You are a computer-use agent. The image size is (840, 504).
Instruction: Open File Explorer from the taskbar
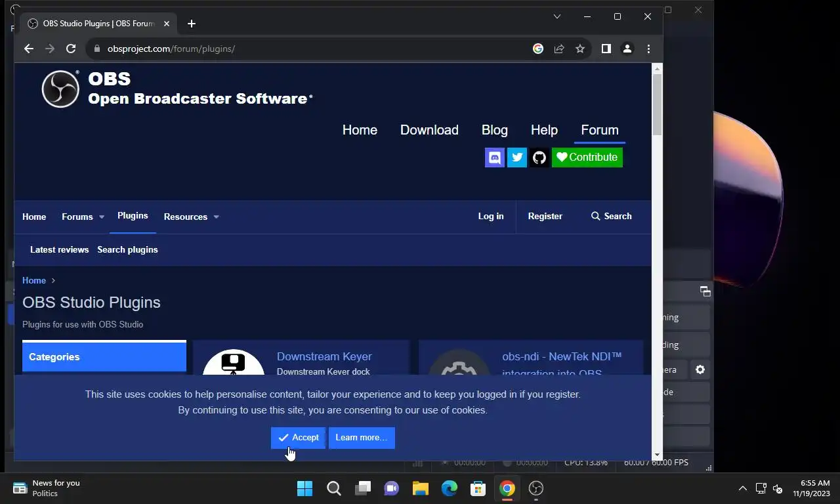[x=421, y=488]
